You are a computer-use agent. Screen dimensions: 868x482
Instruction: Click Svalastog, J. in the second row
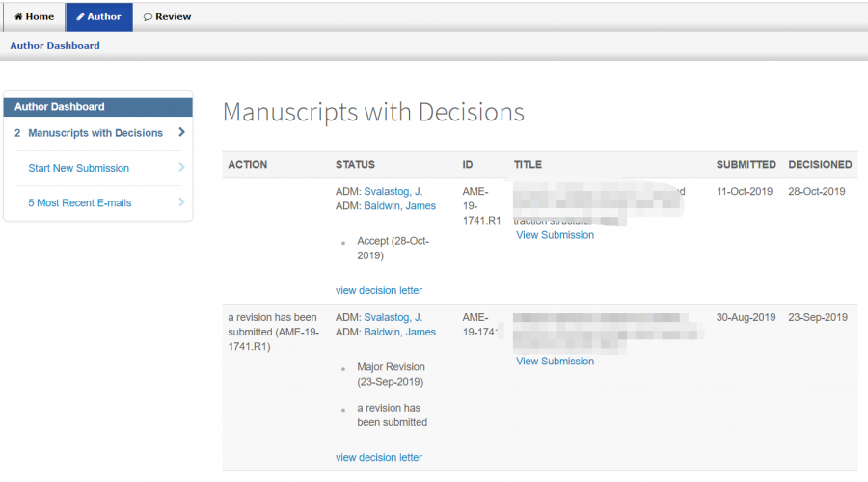tap(393, 317)
